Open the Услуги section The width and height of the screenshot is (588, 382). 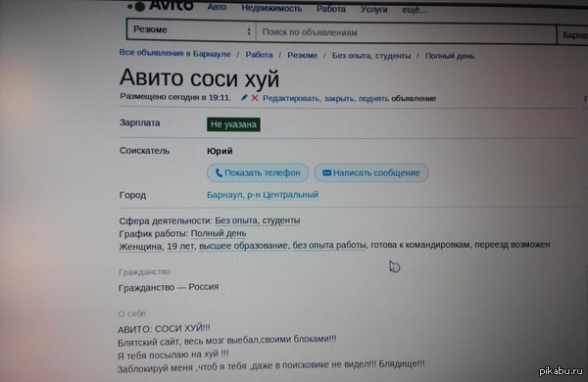pyautogui.click(x=373, y=9)
